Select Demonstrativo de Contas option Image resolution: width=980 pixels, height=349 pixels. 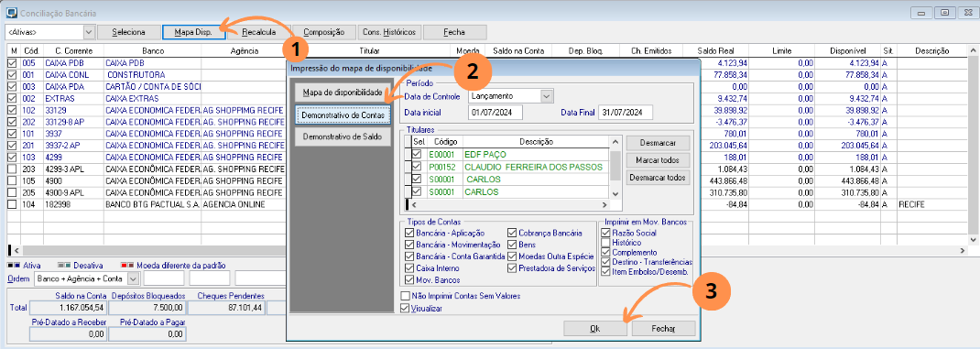pos(342,115)
